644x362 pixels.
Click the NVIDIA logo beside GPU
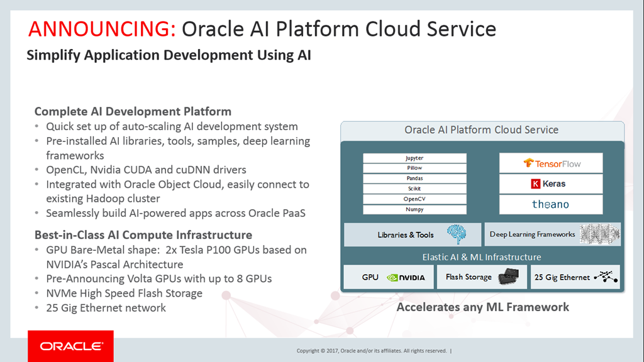pyautogui.click(x=406, y=277)
